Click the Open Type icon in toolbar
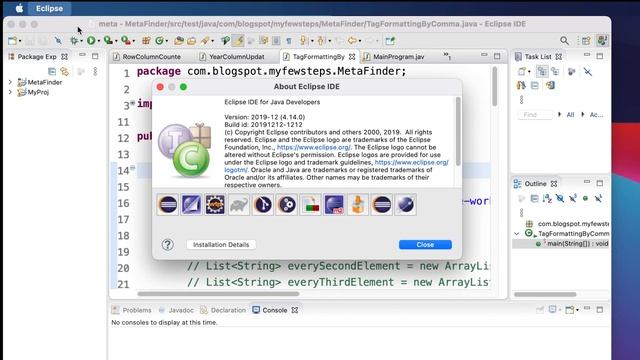This screenshot has height=360, width=640. point(178,41)
